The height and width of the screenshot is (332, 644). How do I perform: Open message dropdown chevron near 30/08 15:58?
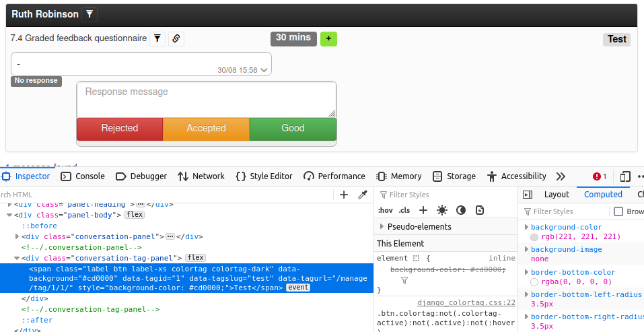pos(264,70)
